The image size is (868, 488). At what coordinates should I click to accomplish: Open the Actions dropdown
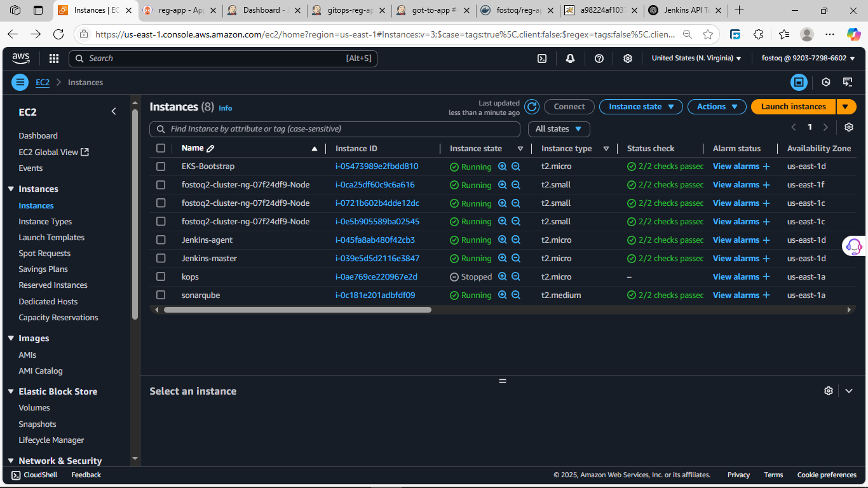717,107
